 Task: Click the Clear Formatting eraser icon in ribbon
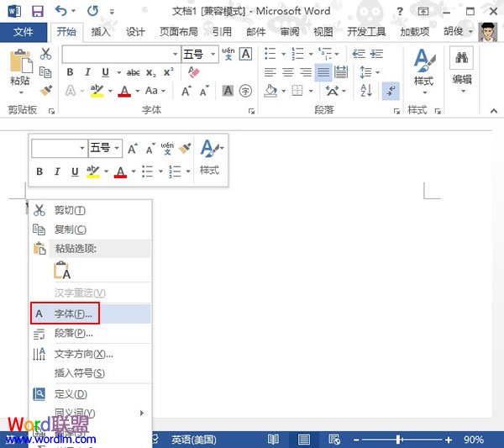tap(195, 72)
